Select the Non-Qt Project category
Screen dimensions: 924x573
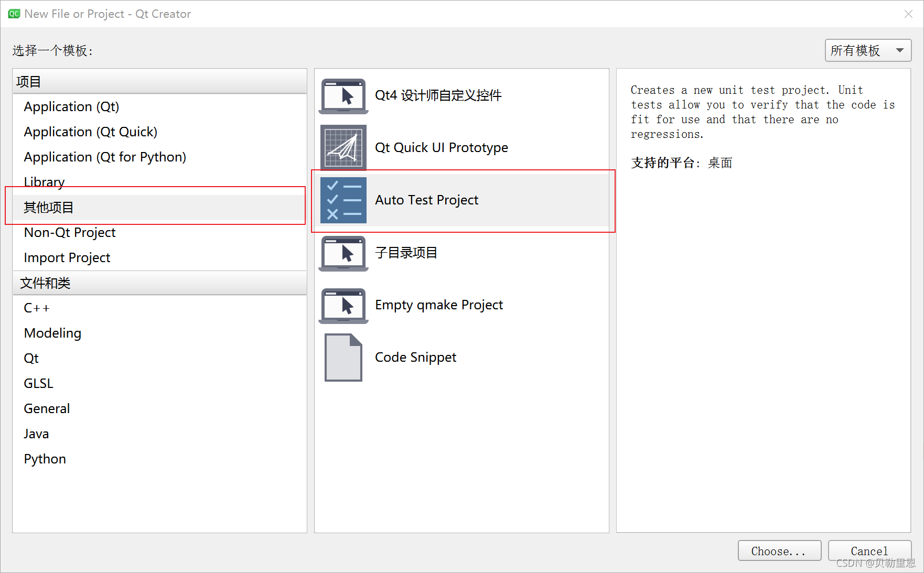coord(159,232)
